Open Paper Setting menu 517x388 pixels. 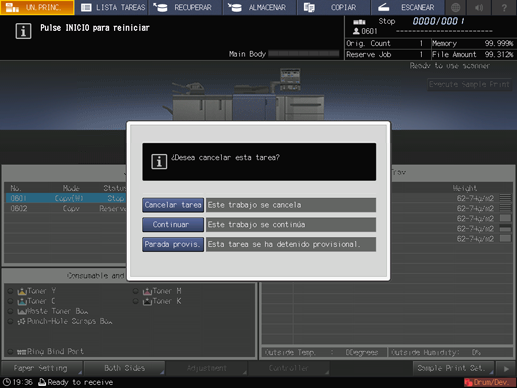coord(41,368)
